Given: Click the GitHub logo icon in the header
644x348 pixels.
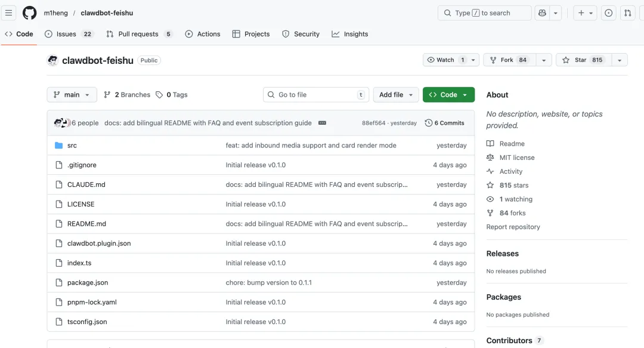Looking at the screenshot, I should 29,13.
